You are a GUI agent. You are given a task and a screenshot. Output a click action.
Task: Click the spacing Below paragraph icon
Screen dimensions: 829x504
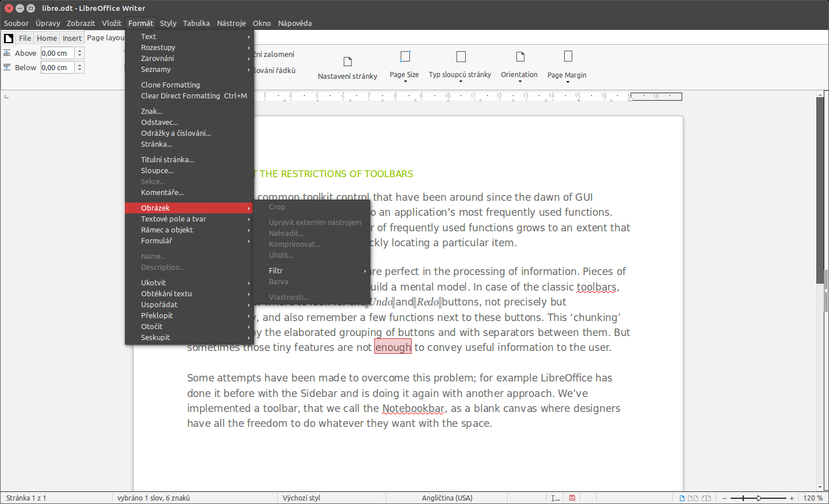tap(7, 67)
